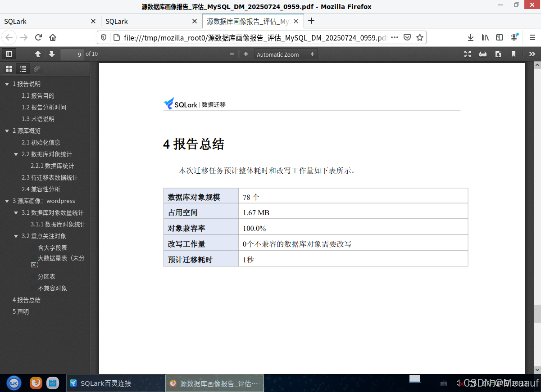
Task: Open the Automatic Zoom dropdown
Action: pyautogui.click(x=286, y=54)
